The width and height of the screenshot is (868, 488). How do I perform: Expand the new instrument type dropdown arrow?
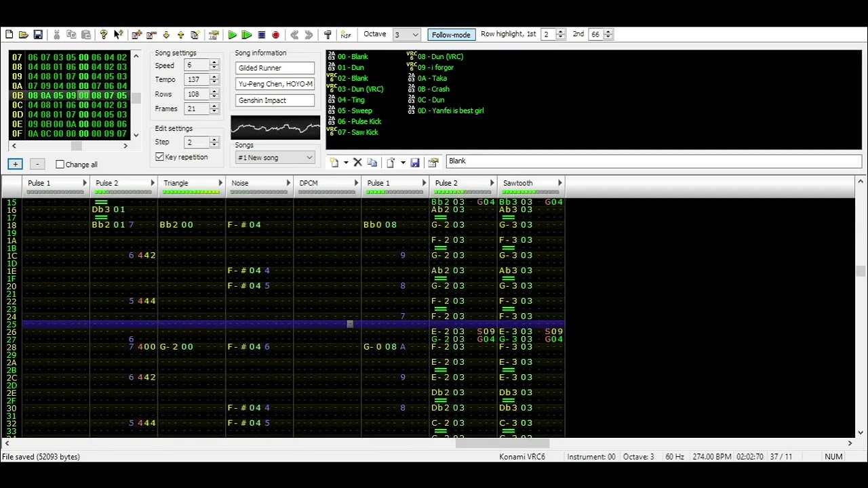(346, 163)
